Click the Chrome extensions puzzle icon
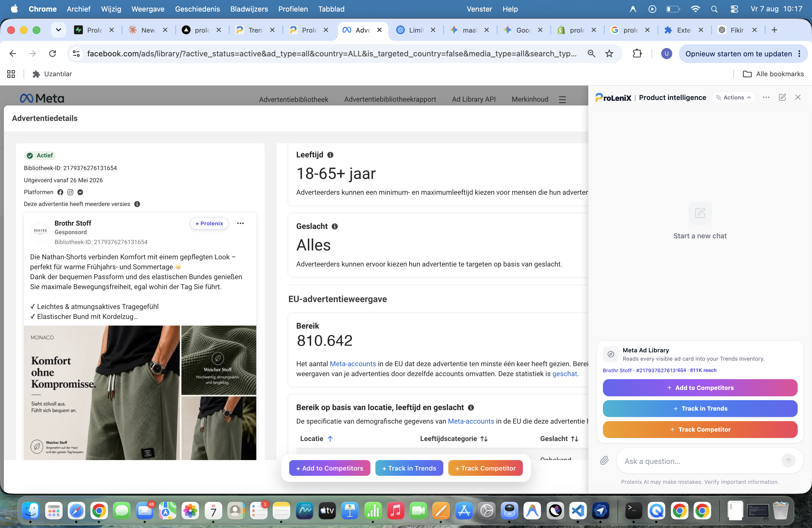 (637, 54)
